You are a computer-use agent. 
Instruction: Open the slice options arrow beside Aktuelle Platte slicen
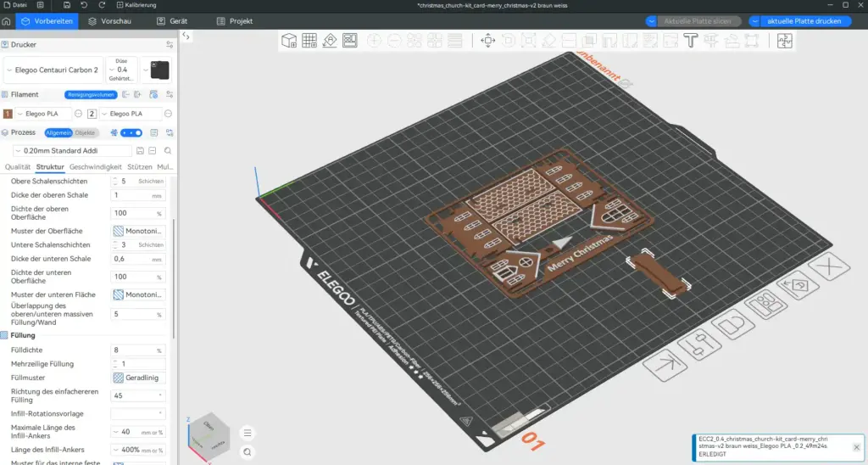click(x=652, y=21)
